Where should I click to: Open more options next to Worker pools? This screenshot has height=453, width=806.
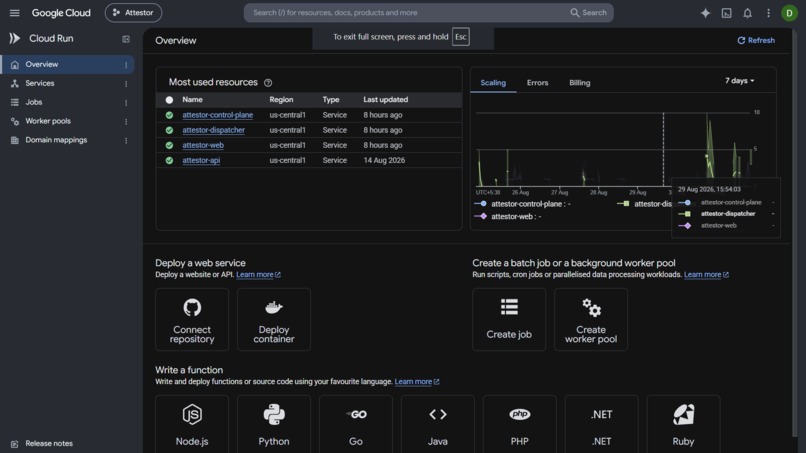126,122
